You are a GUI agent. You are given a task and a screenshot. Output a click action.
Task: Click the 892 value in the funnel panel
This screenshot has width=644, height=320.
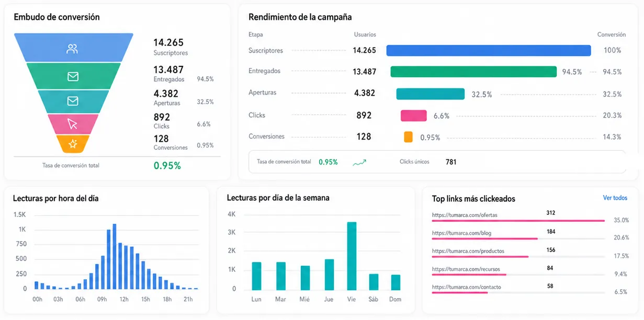(x=162, y=117)
